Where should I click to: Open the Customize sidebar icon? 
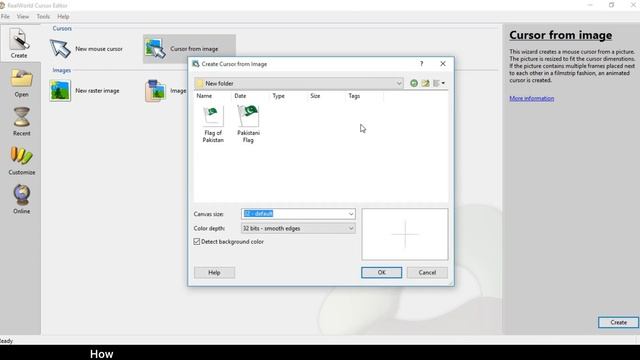pyautogui.click(x=22, y=160)
